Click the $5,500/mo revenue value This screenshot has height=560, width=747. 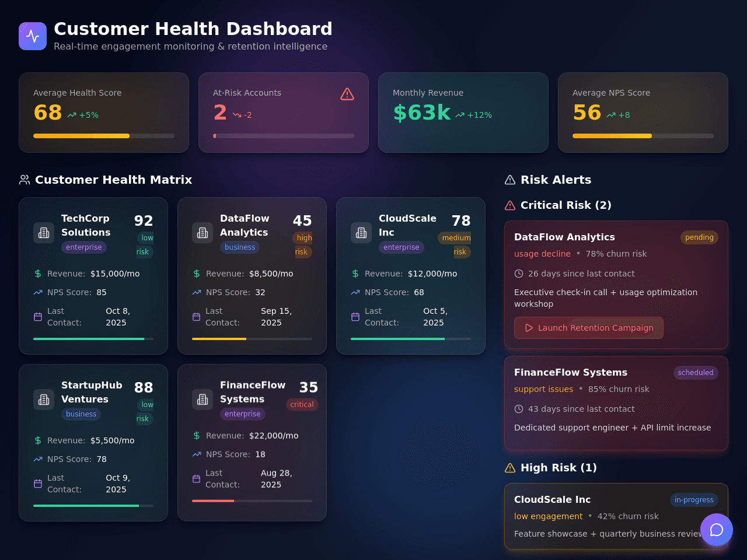[113, 440]
